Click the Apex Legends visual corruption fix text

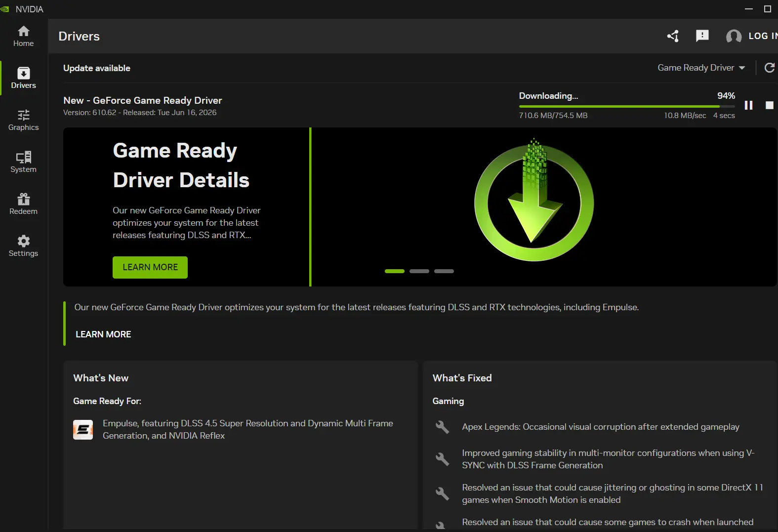[x=601, y=427]
